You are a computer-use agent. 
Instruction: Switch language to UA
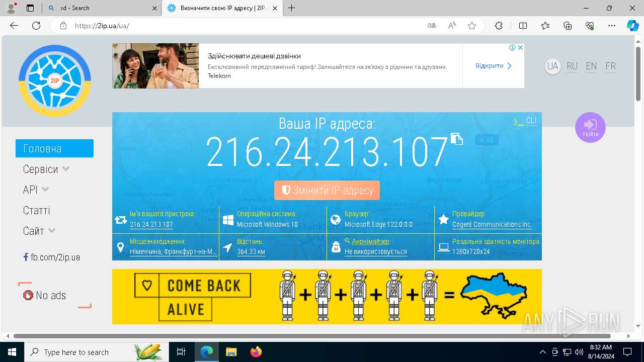tap(553, 66)
